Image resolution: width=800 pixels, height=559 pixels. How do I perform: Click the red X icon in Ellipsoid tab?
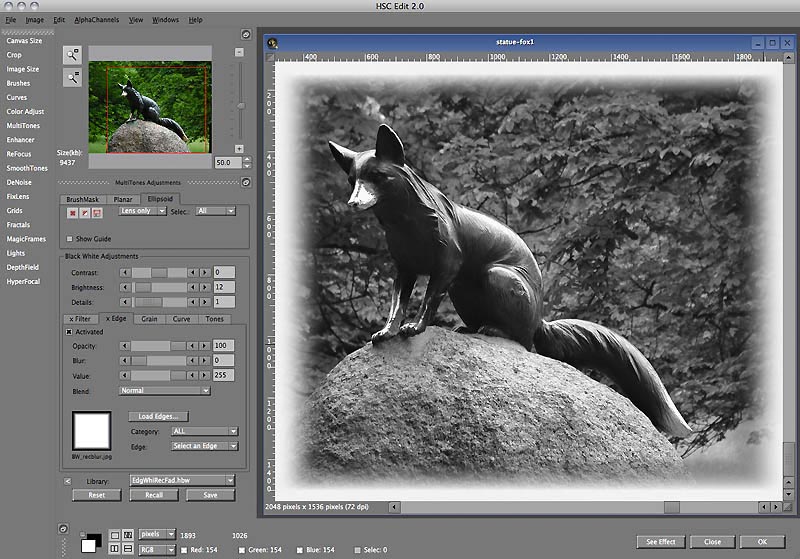[x=73, y=213]
